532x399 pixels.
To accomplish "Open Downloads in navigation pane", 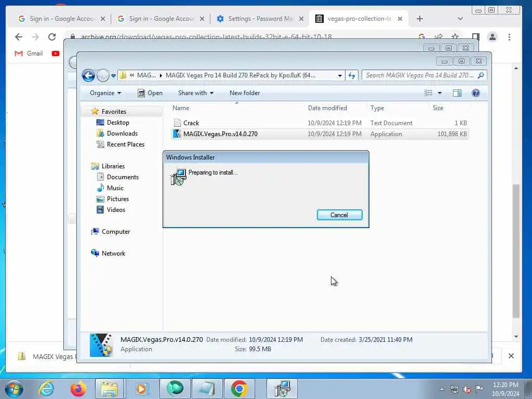I will click(122, 134).
